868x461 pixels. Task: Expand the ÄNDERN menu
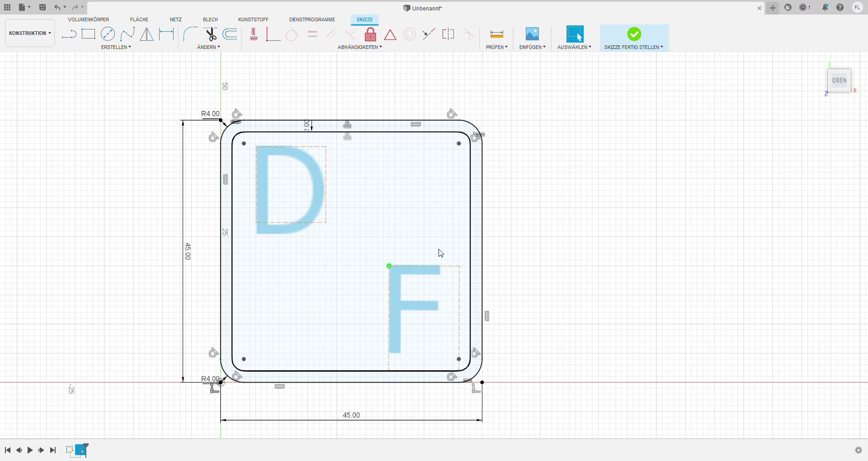coord(208,47)
